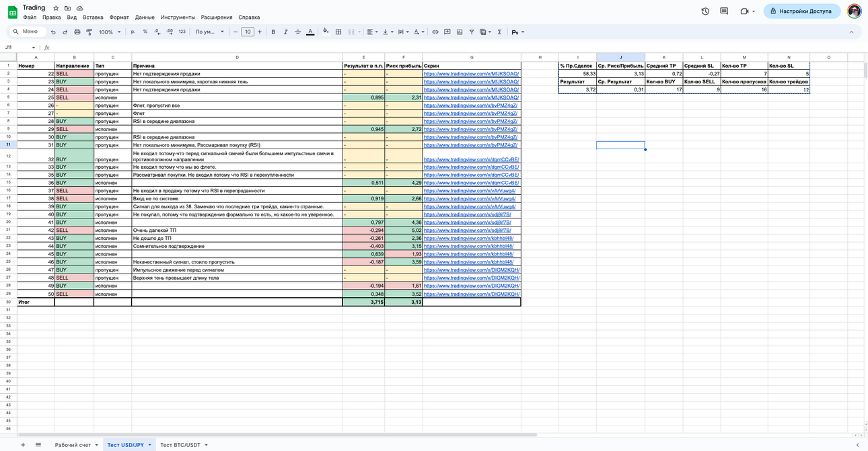Image resolution: width=868 pixels, height=451 pixels.
Task: Increase decimal places
Action: pyautogui.click(x=170, y=32)
